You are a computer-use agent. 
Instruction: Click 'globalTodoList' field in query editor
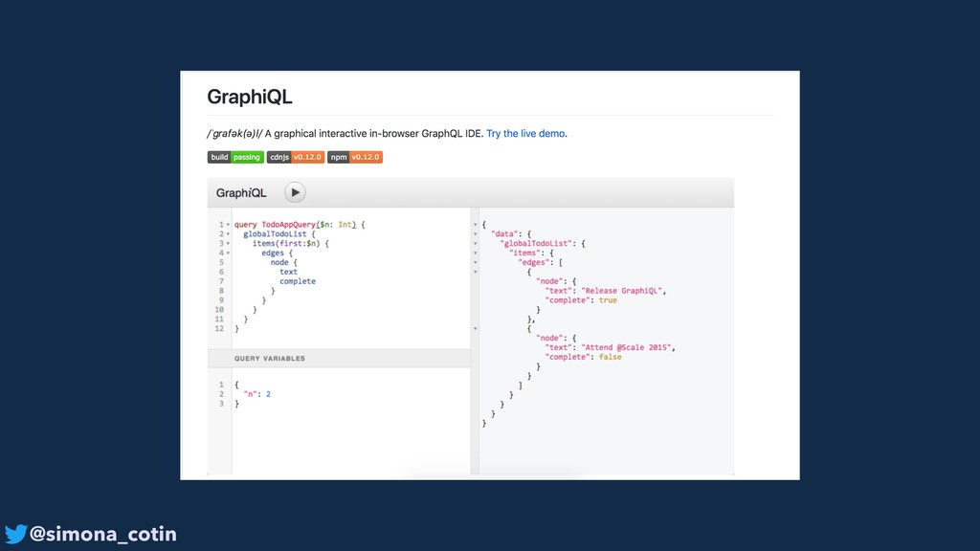[275, 233]
